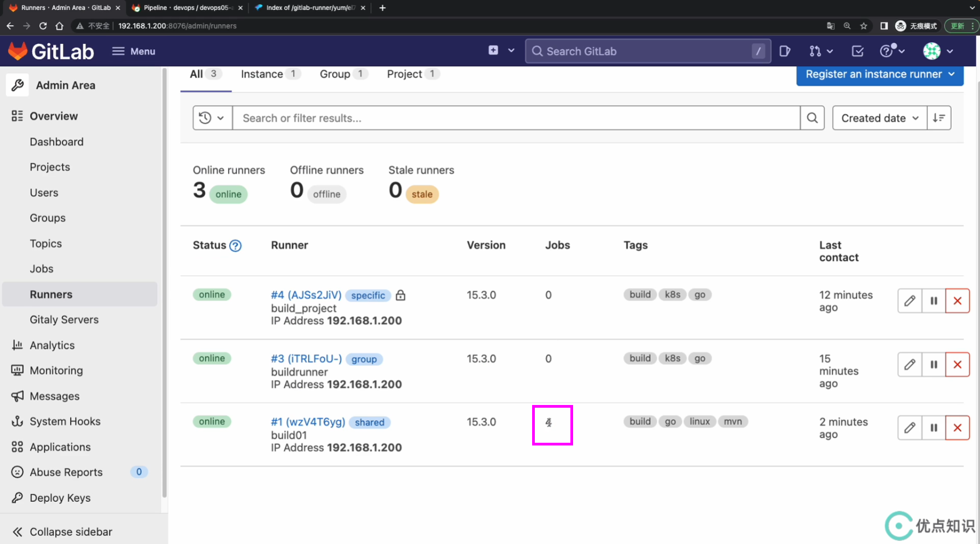Open the Help menu icon

pyautogui.click(x=892, y=51)
